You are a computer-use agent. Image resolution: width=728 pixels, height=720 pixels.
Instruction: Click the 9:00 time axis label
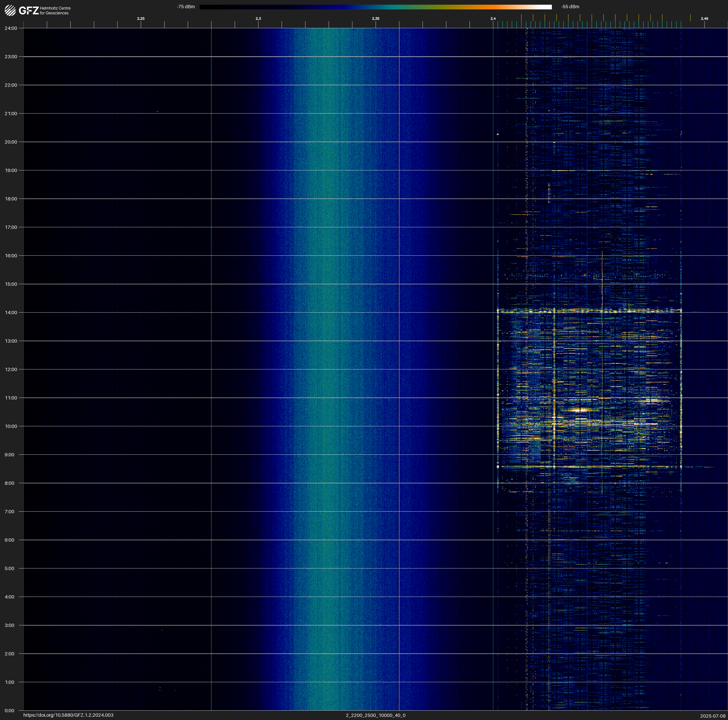[9, 455]
